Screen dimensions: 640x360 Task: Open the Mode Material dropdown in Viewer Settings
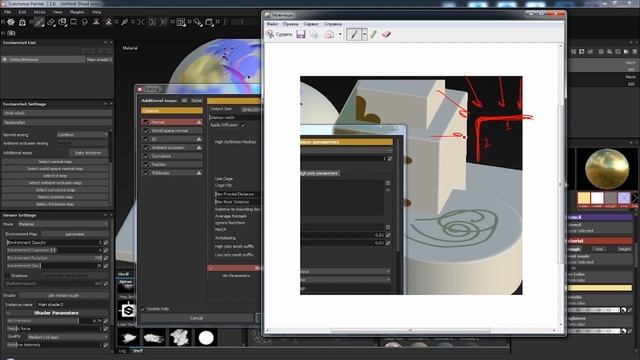click(63, 224)
